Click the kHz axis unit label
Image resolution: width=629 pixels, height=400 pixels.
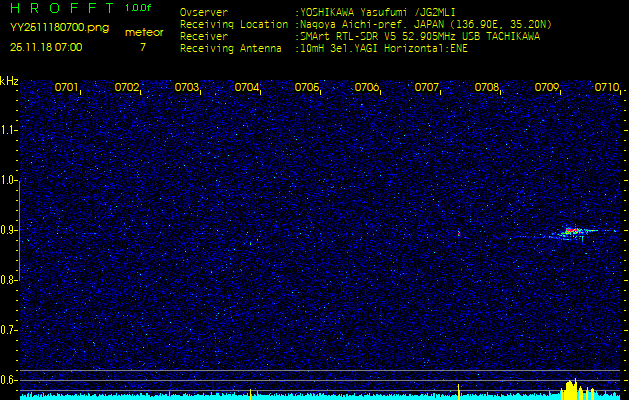click(9, 81)
